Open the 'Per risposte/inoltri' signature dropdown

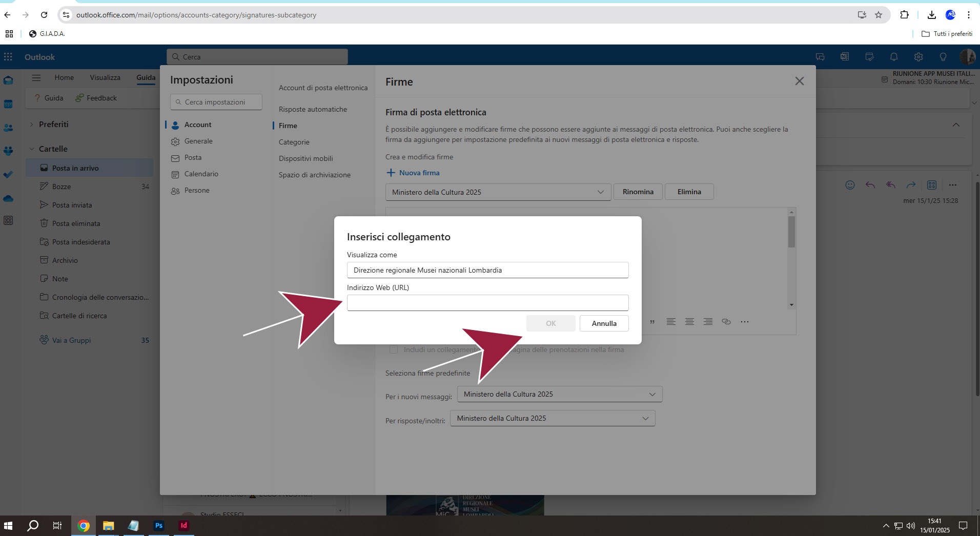(x=553, y=418)
